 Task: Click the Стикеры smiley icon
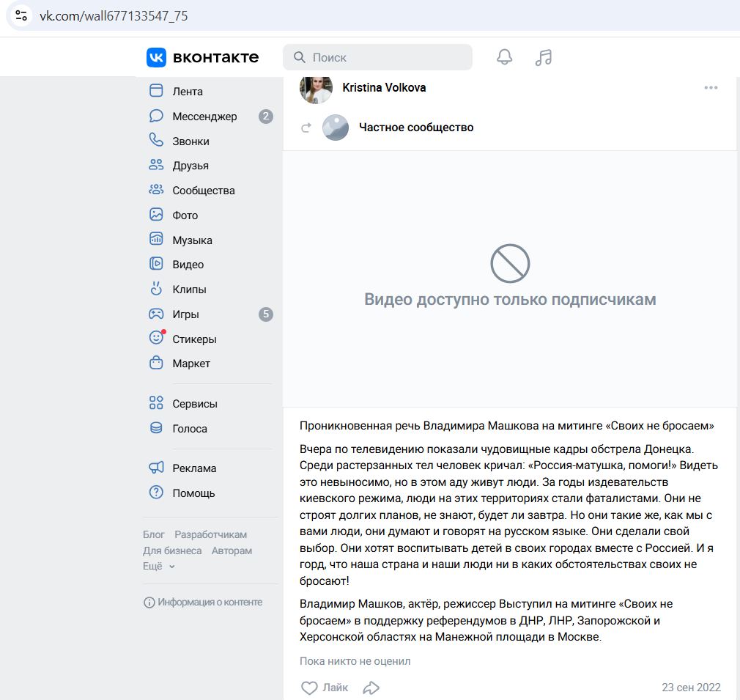[x=156, y=337]
